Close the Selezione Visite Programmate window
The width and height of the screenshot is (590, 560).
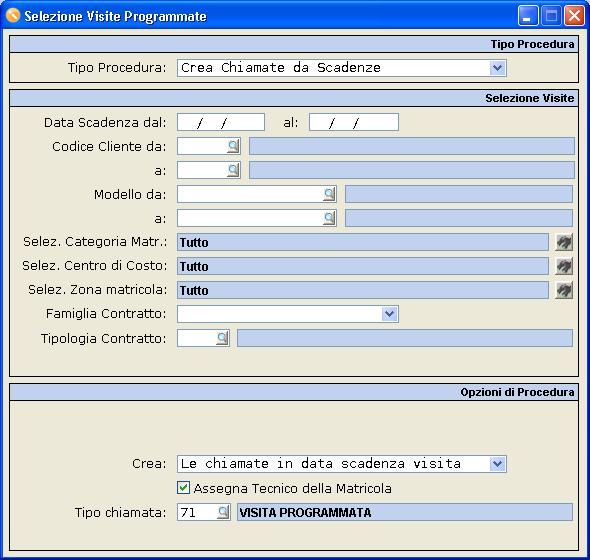click(575, 16)
